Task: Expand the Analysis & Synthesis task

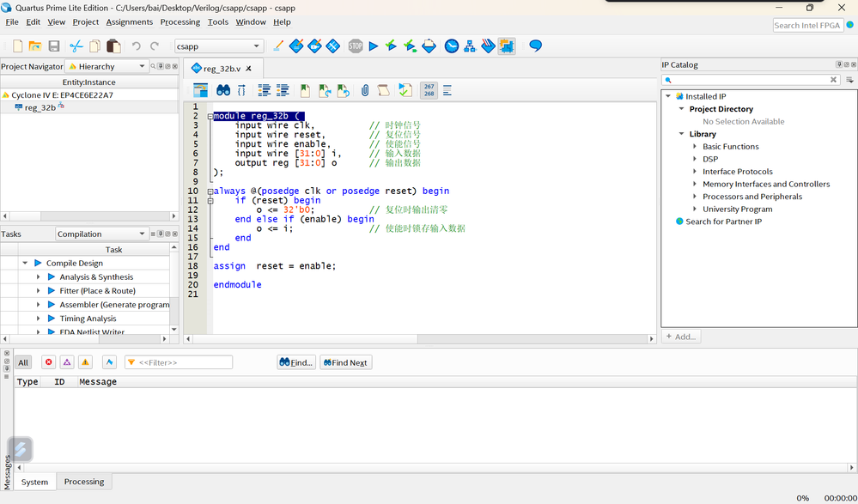Action: (39, 277)
